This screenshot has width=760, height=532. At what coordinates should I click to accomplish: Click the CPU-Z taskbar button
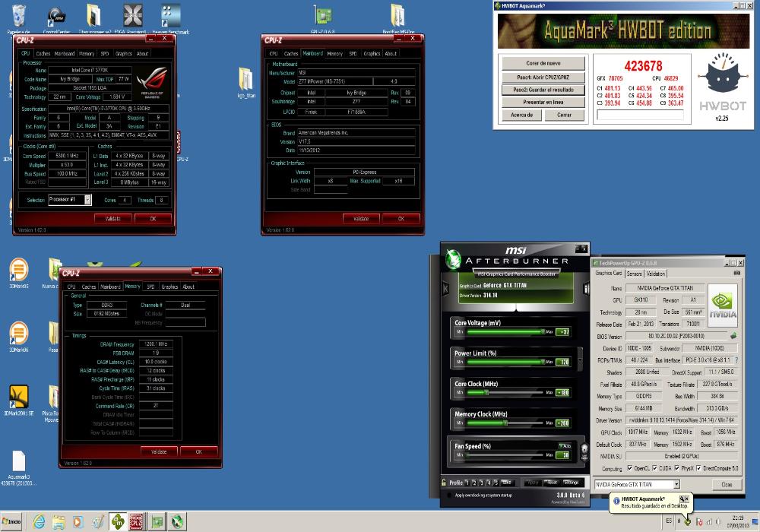(136, 521)
